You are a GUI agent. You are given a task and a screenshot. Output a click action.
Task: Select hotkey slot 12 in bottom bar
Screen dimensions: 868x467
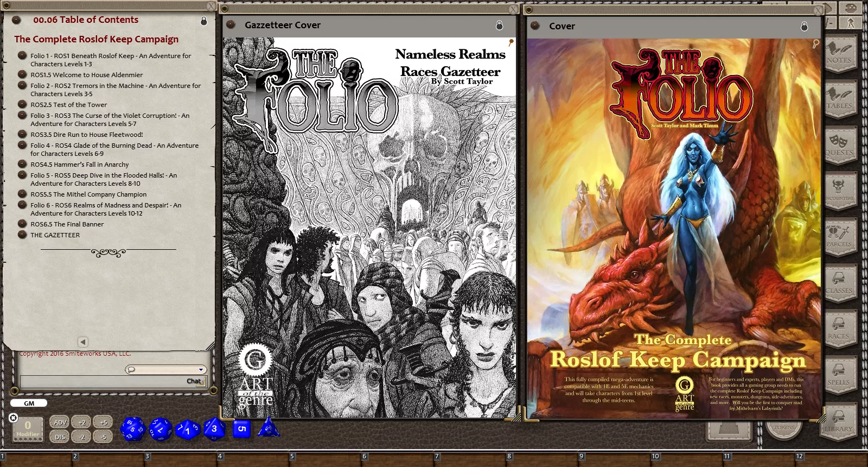[831, 459]
